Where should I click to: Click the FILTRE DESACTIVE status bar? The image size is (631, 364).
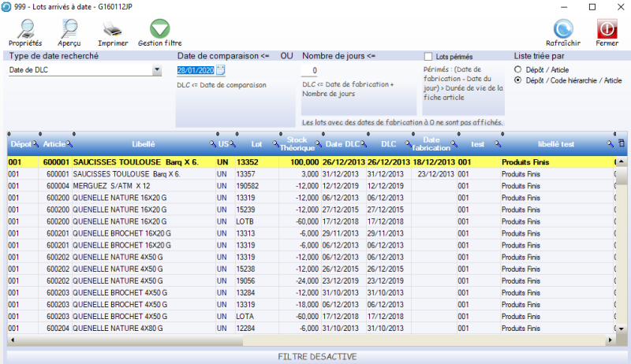[x=317, y=357]
